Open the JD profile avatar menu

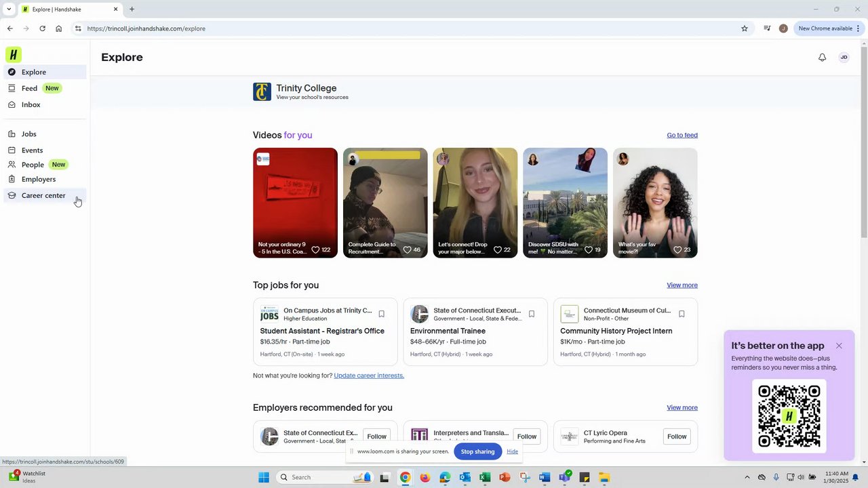844,58
